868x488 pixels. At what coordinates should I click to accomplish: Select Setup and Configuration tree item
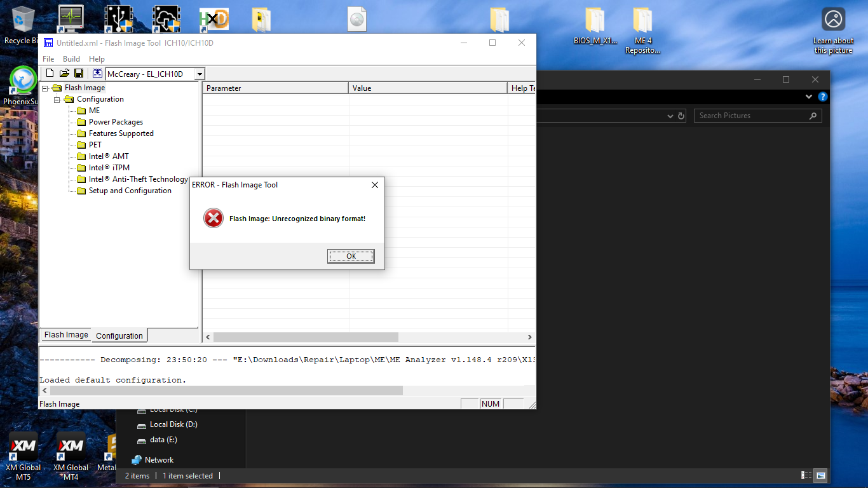130,191
